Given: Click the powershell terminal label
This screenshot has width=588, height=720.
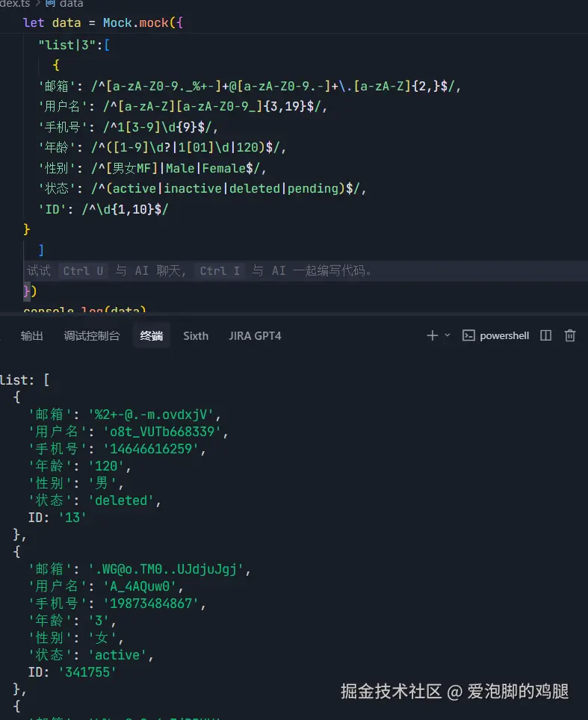Looking at the screenshot, I should 504,335.
